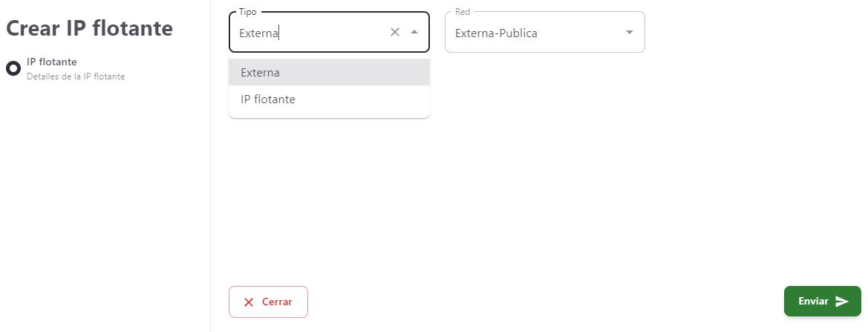Viewport: 868px width, 332px height.
Task: Click the red X icon in Cerrar
Action: (x=249, y=302)
